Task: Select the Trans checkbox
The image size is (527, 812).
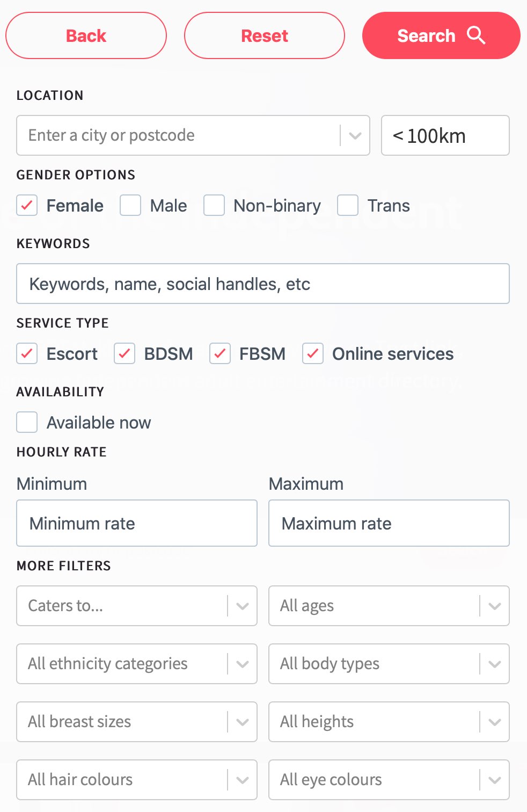Action: tap(348, 205)
